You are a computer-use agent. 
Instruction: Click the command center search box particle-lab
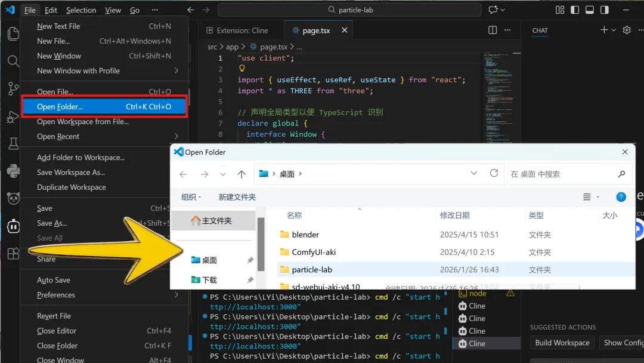349,10
